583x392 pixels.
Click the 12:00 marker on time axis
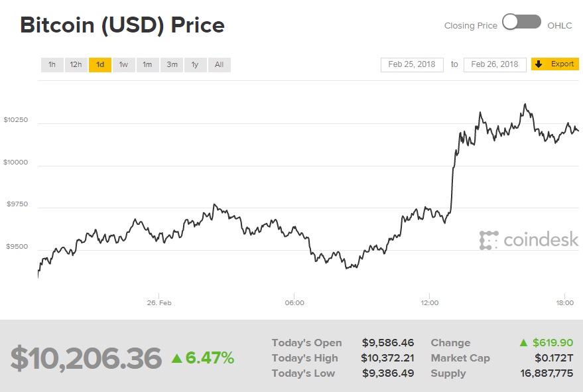tap(430, 302)
